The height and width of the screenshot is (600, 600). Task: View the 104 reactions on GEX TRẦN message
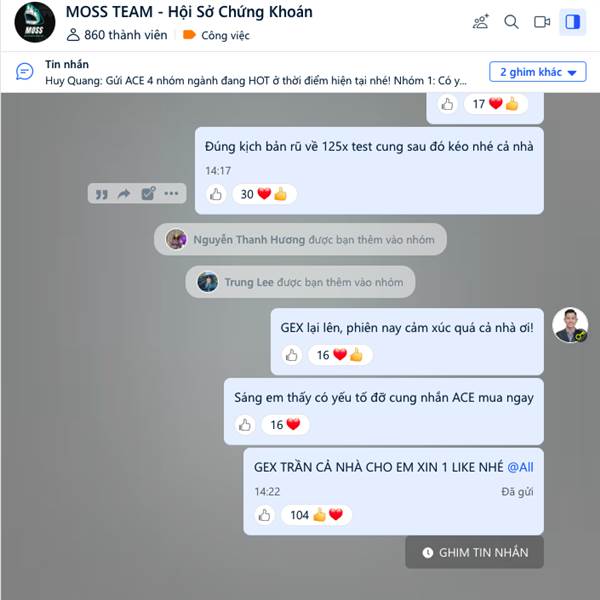click(x=316, y=515)
